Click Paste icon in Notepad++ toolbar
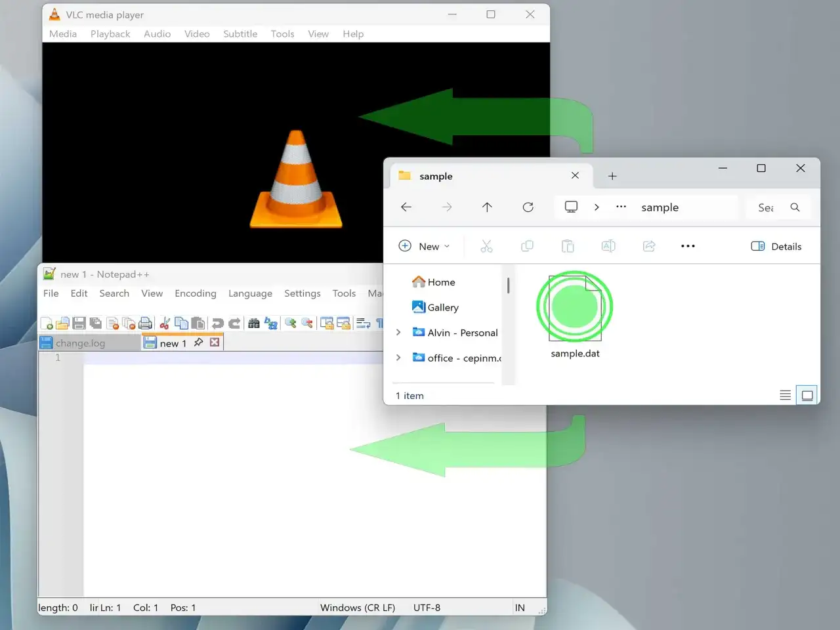 [198, 323]
